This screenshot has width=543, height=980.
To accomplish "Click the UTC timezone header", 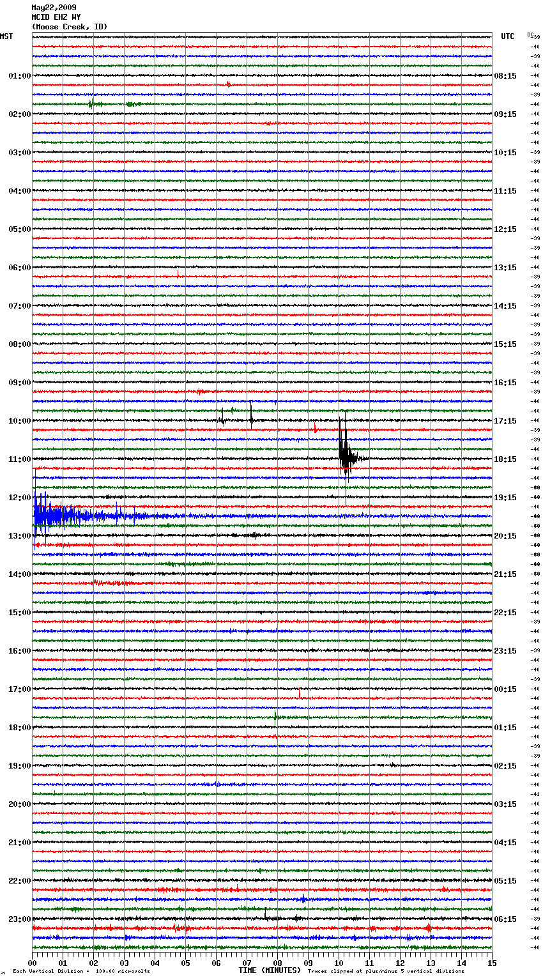I will click(507, 36).
